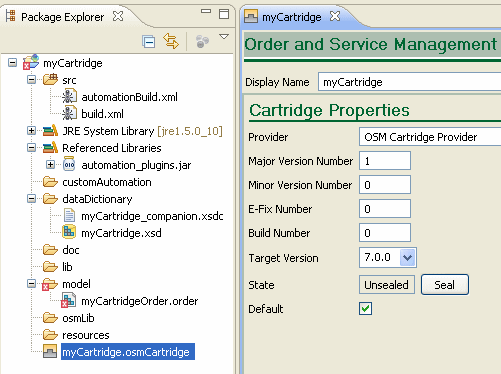
Task: Click the grey working-set filter icon
Action: click(202, 42)
